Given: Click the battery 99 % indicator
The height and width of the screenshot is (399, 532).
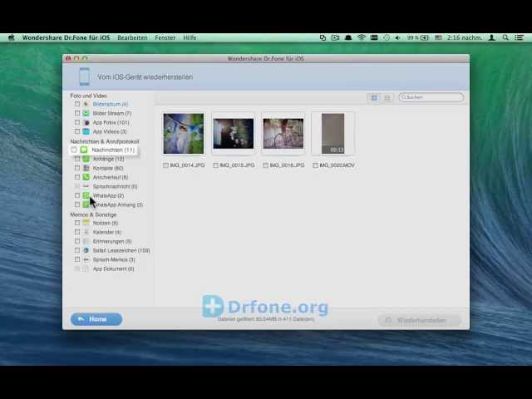Looking at the screenshot, I should point(417,37).
